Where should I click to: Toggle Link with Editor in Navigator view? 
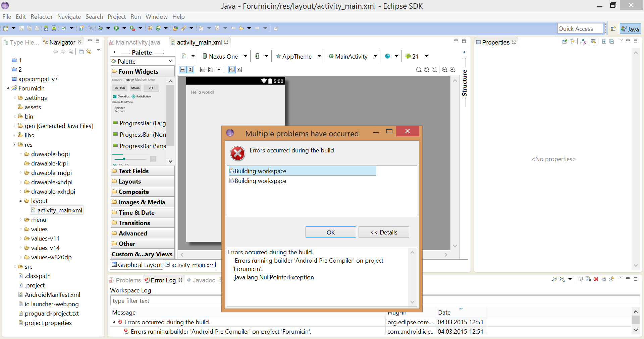click(x=89, y=52)
